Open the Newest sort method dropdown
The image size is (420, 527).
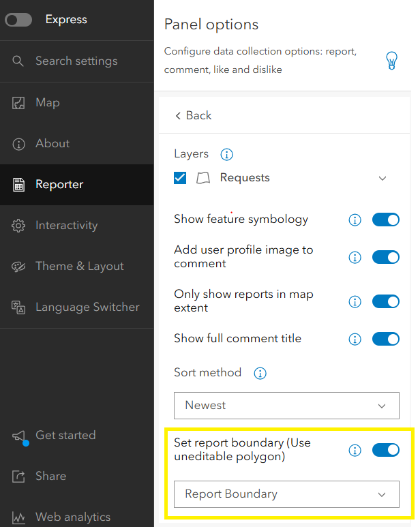click(x=286, y=405)
